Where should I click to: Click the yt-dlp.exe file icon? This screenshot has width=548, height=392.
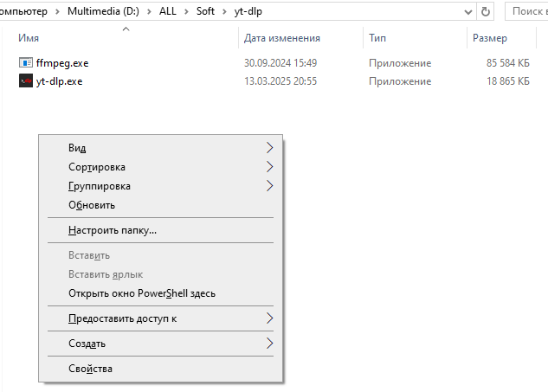25,81
